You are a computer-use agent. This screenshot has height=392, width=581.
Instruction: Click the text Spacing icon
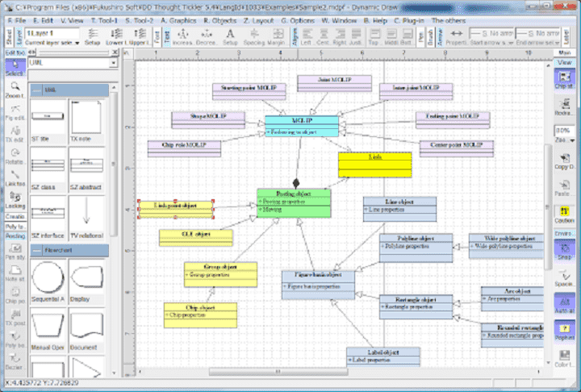254,37
